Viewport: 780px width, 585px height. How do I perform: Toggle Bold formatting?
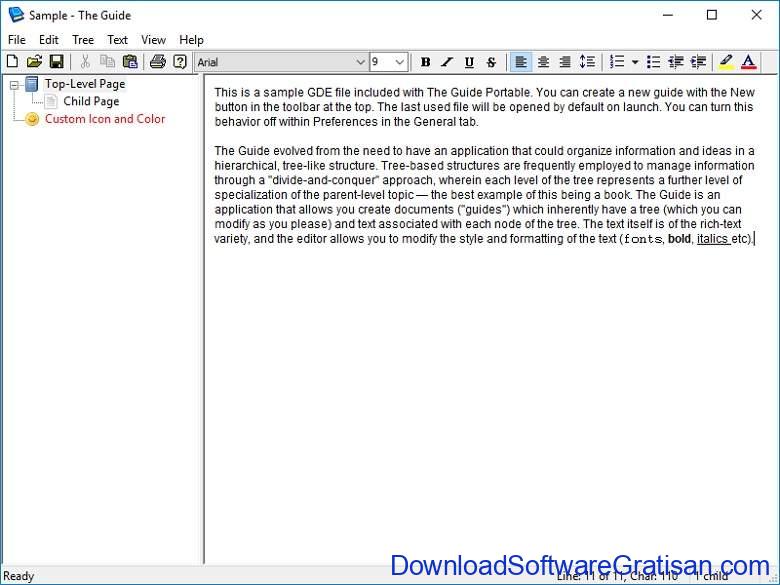tap(425, 62)
